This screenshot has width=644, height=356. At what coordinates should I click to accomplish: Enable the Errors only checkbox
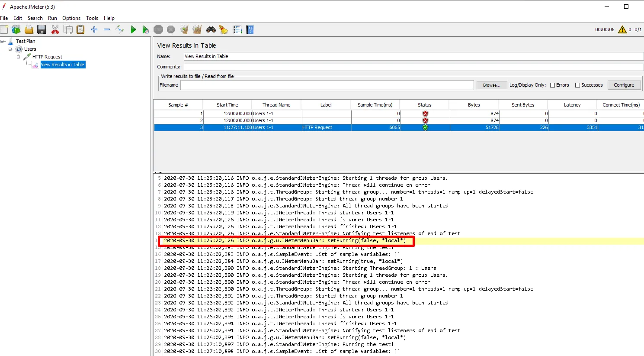[552, 85]
